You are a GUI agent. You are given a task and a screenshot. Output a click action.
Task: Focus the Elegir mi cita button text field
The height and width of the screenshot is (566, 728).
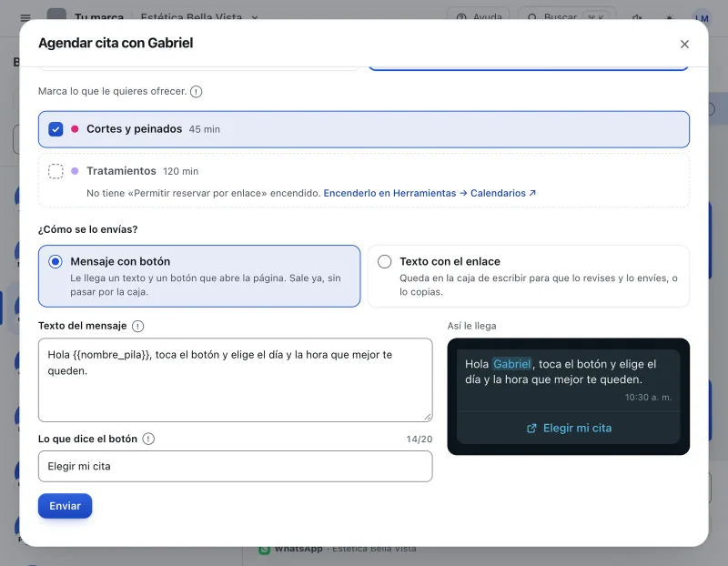pos(236,466)
